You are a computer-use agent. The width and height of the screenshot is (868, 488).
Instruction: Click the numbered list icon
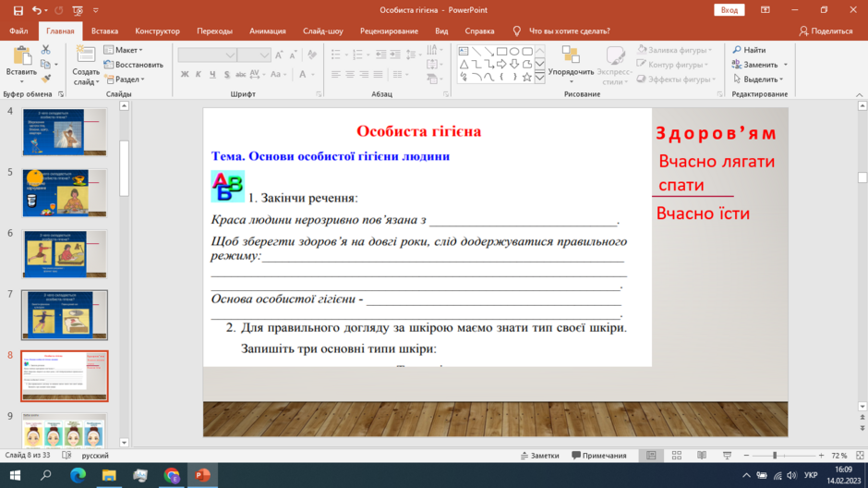357,55
